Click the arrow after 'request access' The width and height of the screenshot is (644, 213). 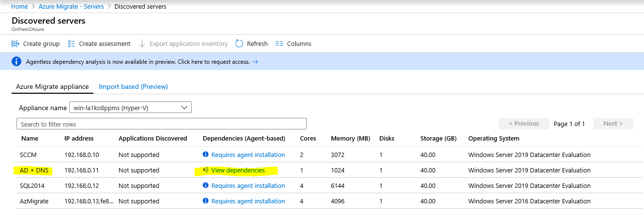(255, 62)
